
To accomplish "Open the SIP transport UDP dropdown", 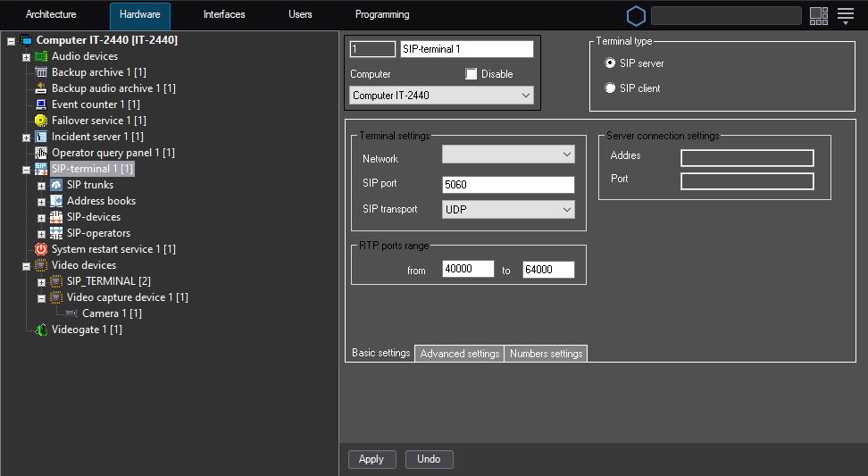I will (508, 209).
